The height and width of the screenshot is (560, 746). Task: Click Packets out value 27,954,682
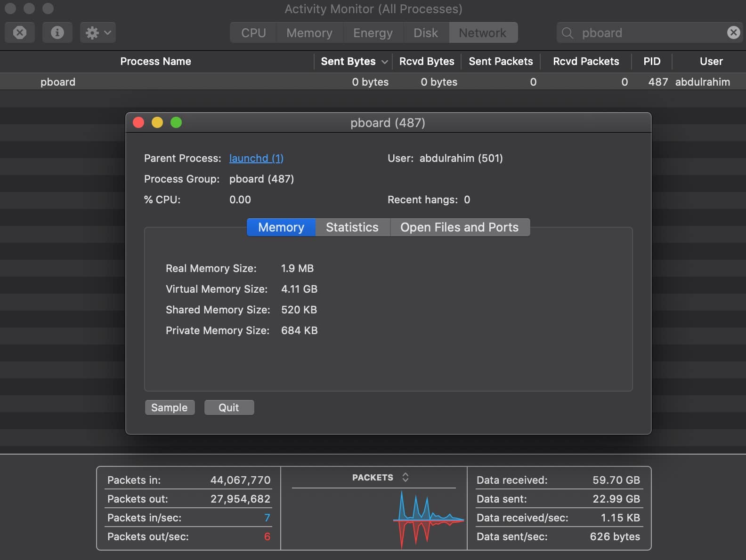coord(240,499)
